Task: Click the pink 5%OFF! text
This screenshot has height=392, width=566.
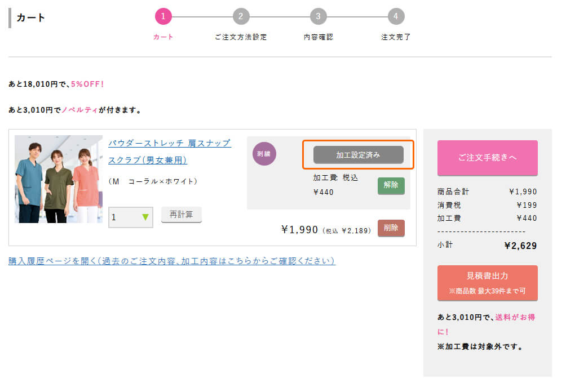Action: click(87, 84)
